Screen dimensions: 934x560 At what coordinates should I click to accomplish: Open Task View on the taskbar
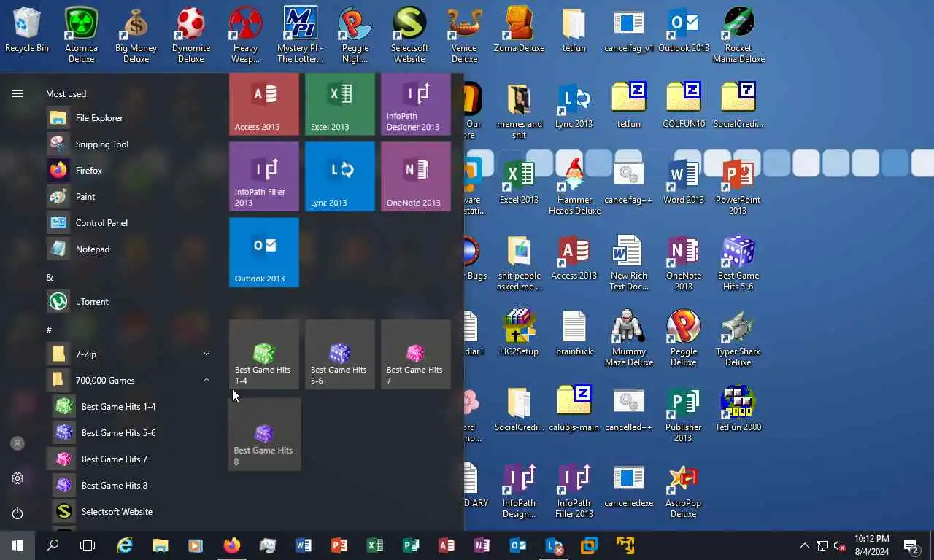point(88,545)
